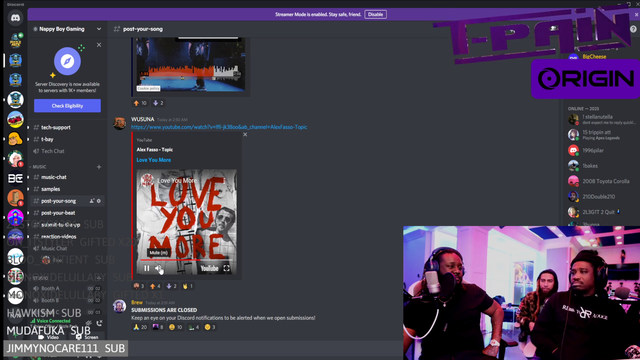This screenshot has height=360, width=640.
Task: Open the post-your-beat channel
Action: click(x=58, y=213)
